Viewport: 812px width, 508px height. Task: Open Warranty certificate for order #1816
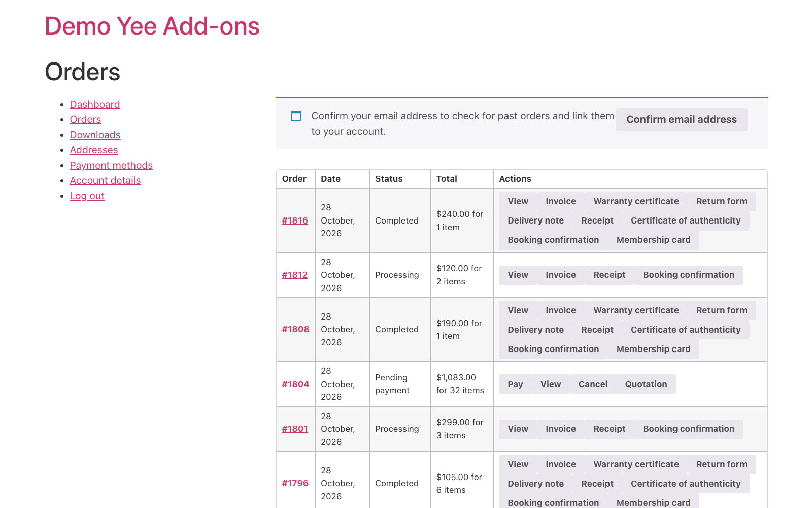(636, 201)
